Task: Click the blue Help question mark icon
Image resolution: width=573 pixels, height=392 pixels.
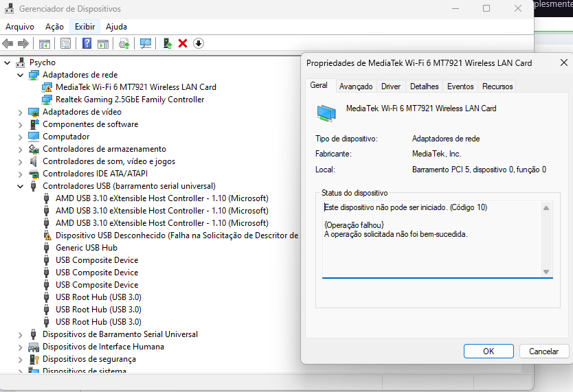Action: click(x=87, y=43)
